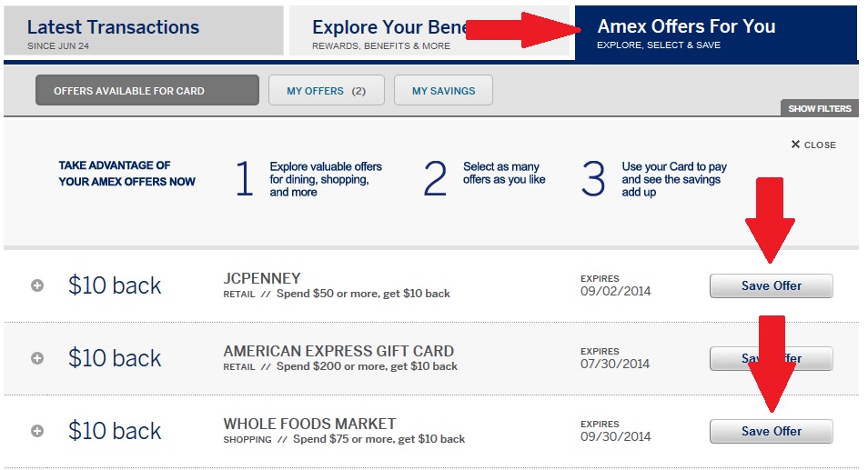
Task: Open the Latest Transactions tab
Action: (x=144, y=33)
